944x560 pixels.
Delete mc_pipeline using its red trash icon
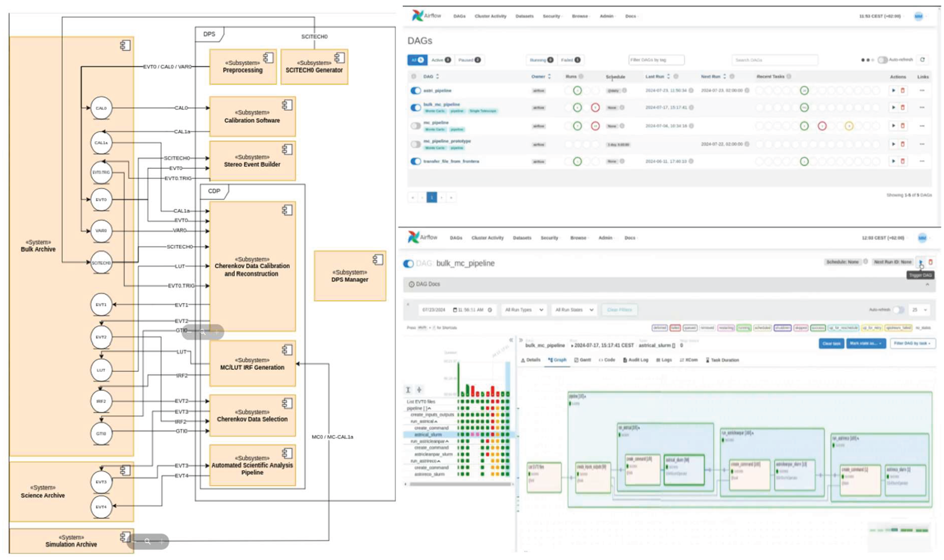pyautogui.click(x=902, y=126)
